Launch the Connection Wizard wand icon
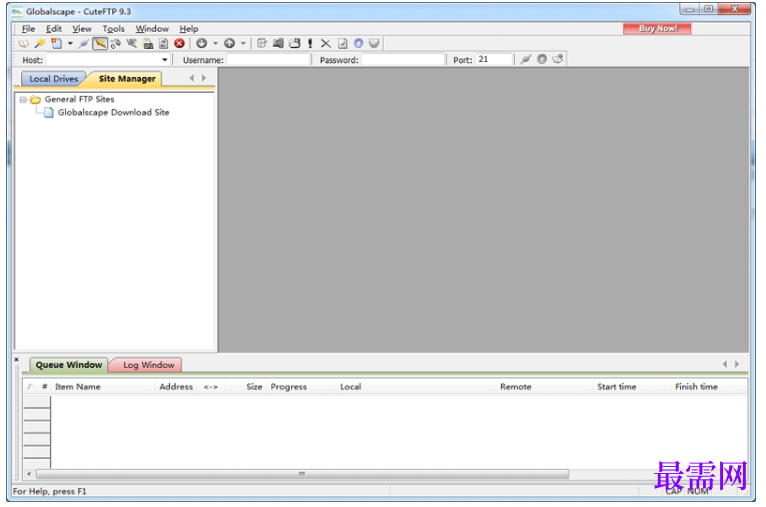Viewport: 766px width, 507px height. [x=40, y=43]
